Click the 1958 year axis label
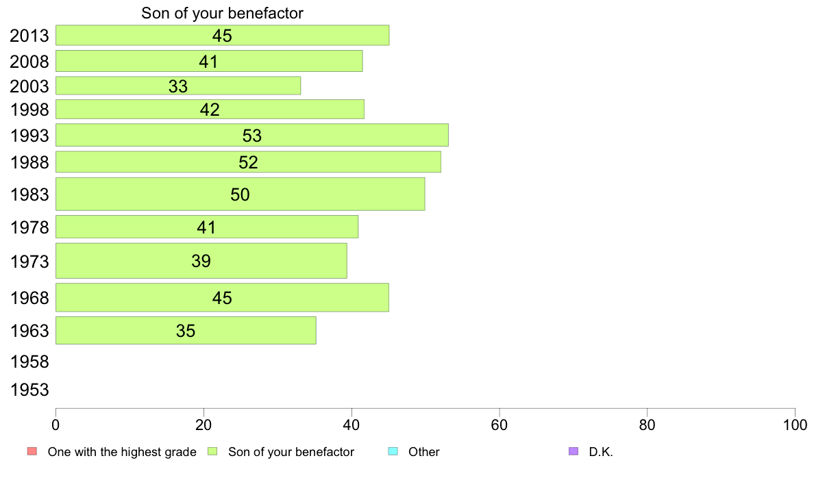Image resolution: width=814 pixels, height=504 pixels. (x=29, y=362)
